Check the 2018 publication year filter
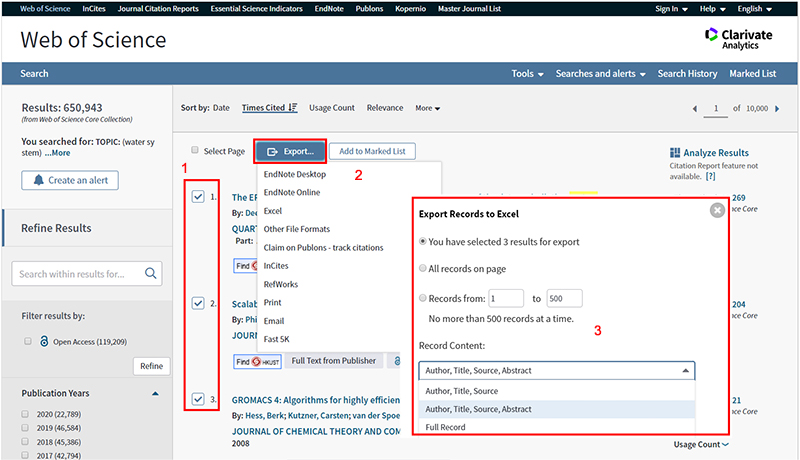 tap(25, 442)
